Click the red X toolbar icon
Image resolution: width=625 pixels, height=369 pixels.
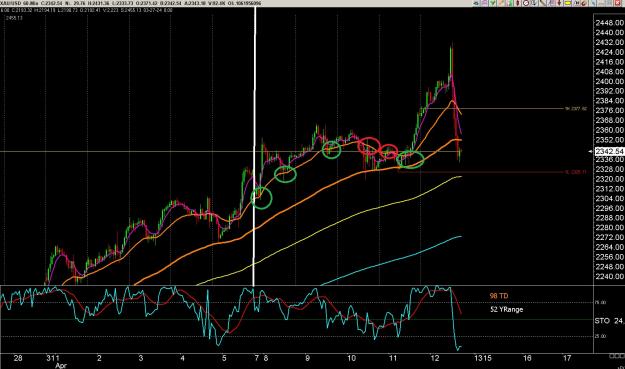coord(617,3)
